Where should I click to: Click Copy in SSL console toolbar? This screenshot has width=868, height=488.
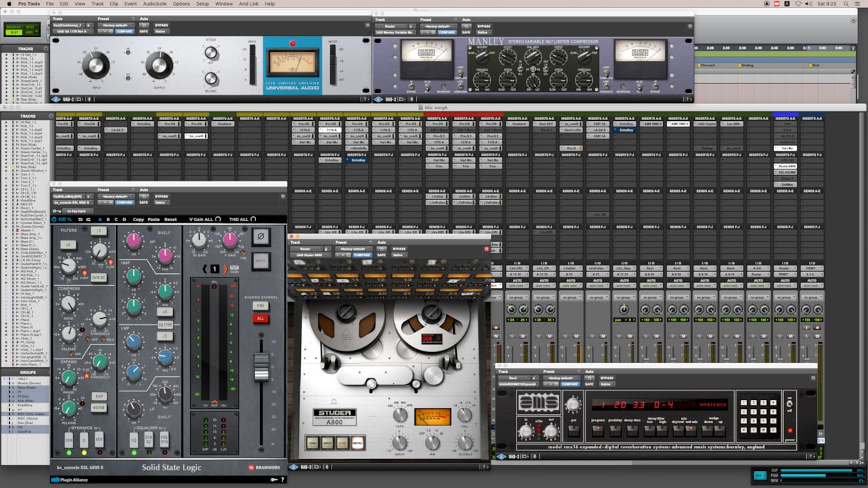(x=138, y=219)
